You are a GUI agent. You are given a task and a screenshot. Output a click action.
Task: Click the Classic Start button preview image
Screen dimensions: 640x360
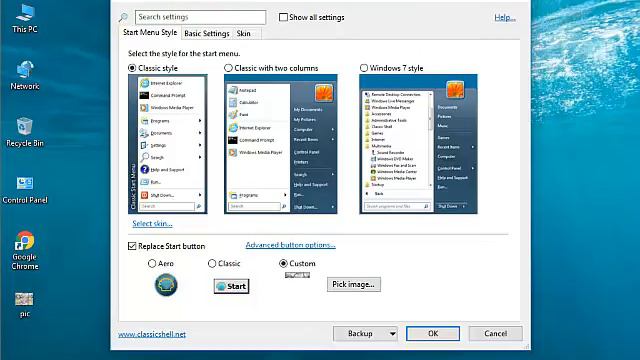231,286
